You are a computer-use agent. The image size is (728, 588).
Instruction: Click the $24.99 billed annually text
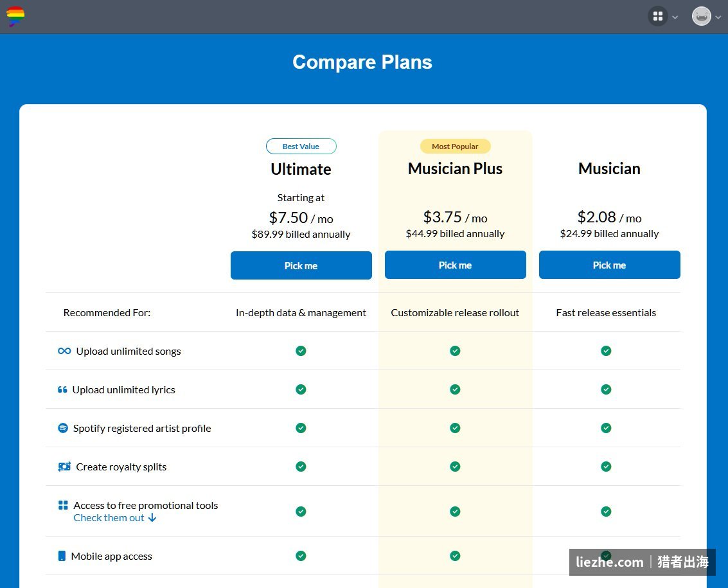[x=609, y=234]
